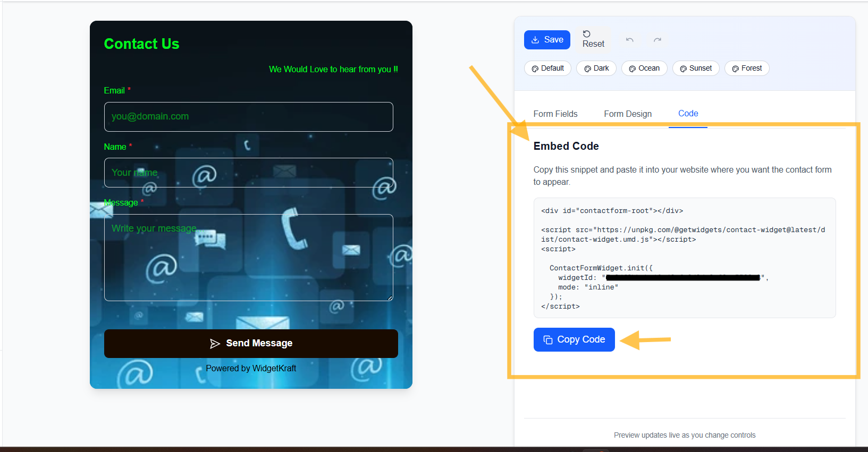Select the Code tab

click(x=688, y=114)
